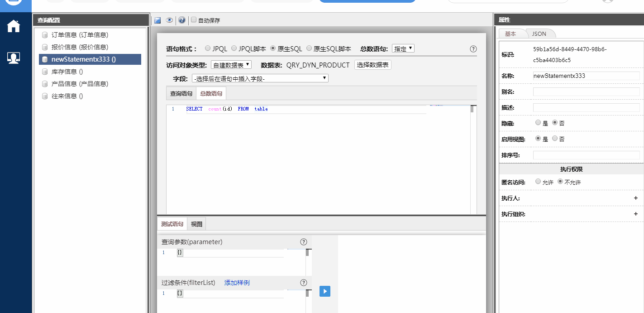Set 匿名访问 to 允许
This screenshot has height=313, width=644.
538,182
